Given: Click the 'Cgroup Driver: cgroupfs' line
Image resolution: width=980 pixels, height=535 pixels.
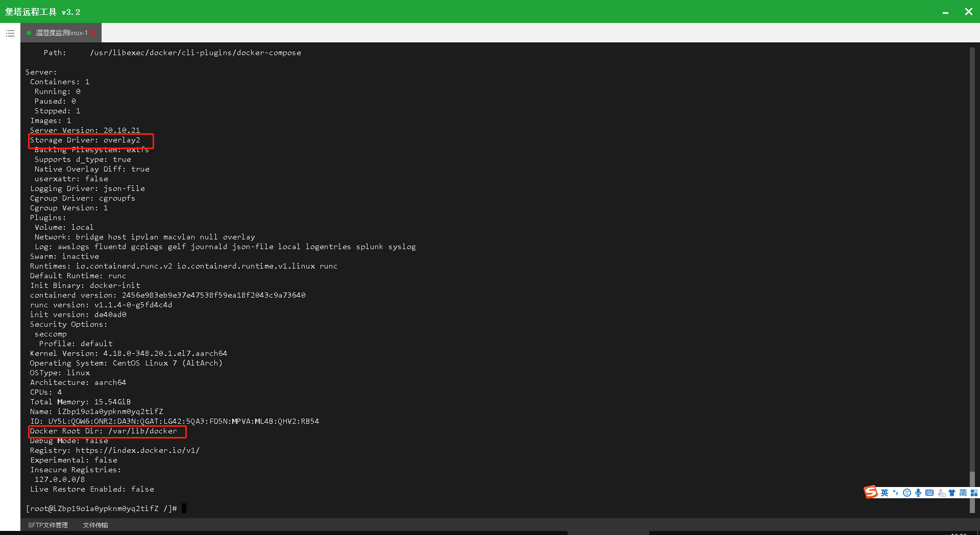Looking at the screenshot, I should point(83,198).
